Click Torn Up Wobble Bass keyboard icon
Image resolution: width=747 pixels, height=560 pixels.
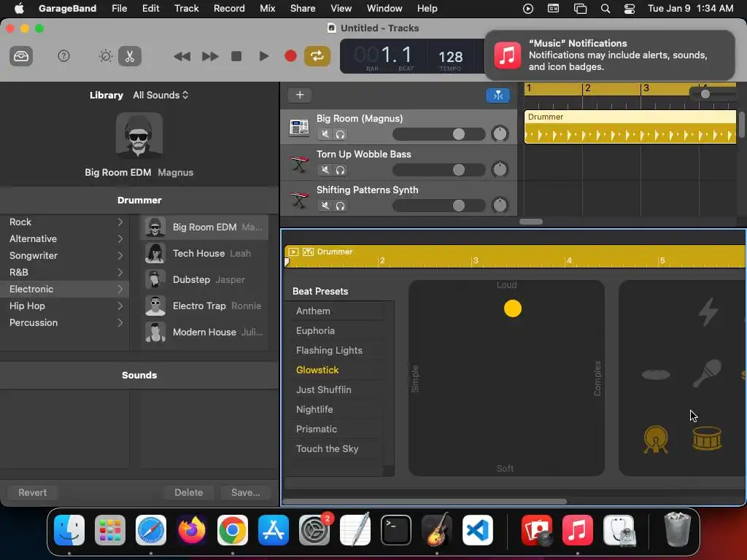[x=299, y=163]
